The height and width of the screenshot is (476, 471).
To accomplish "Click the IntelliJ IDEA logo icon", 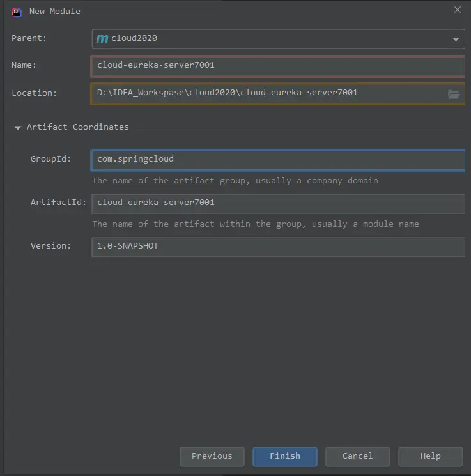I will [17, 11].
